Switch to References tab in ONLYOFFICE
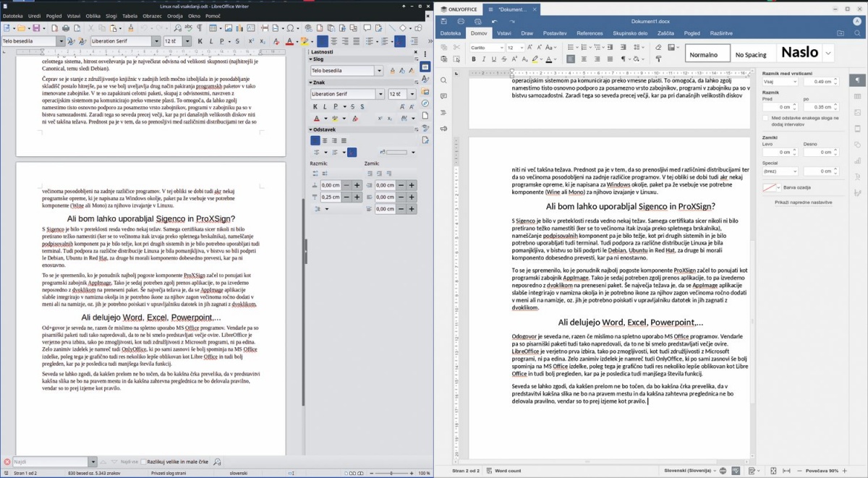 point(590,33)
